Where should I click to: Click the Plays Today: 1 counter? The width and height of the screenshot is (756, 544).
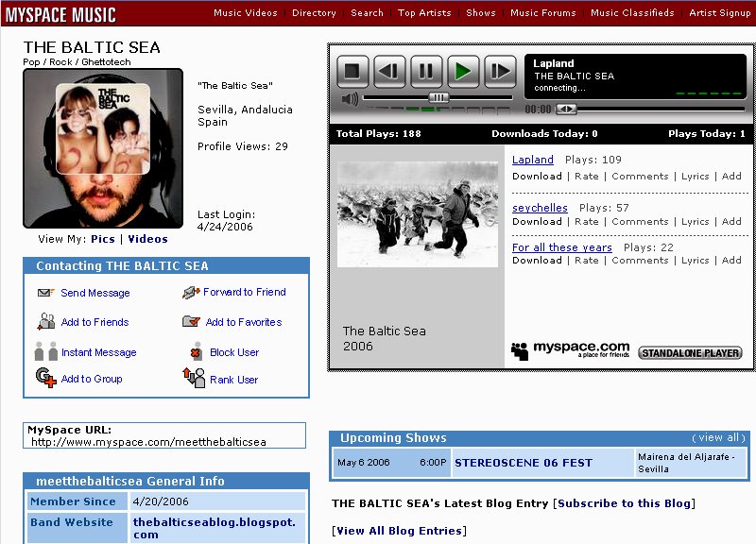(706, 134)
